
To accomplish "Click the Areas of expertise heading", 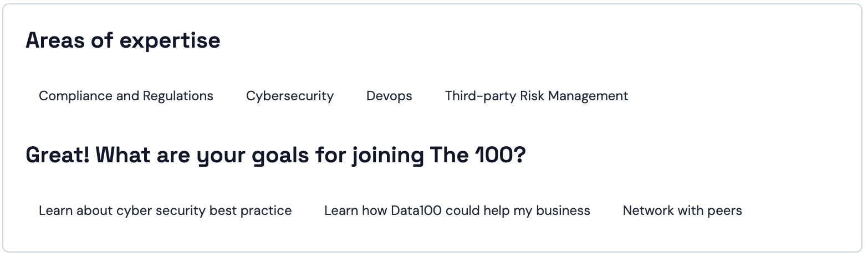I will [123, 40].
